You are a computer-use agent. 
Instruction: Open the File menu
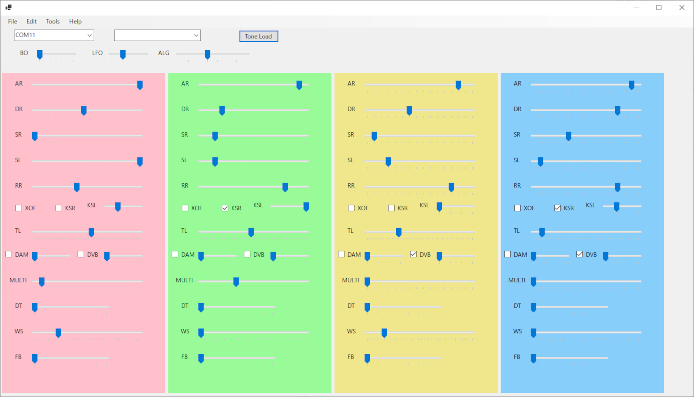pos(12,21)
